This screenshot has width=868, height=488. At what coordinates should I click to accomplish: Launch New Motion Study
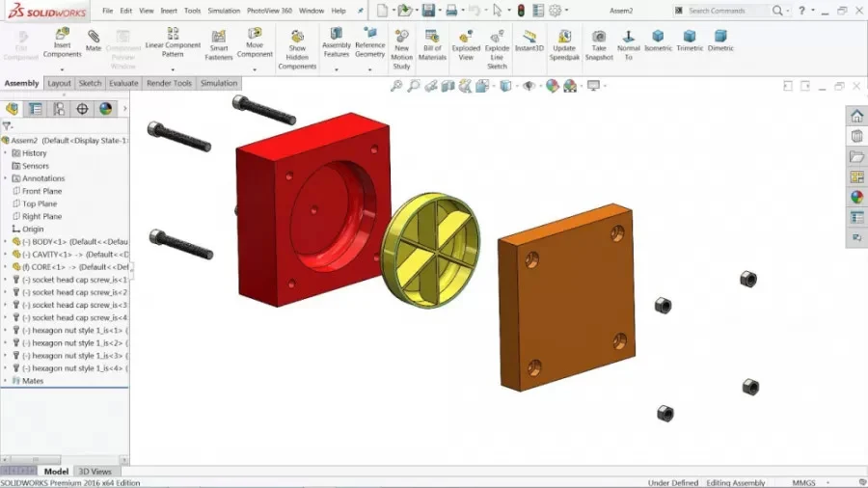pos(401,49)
